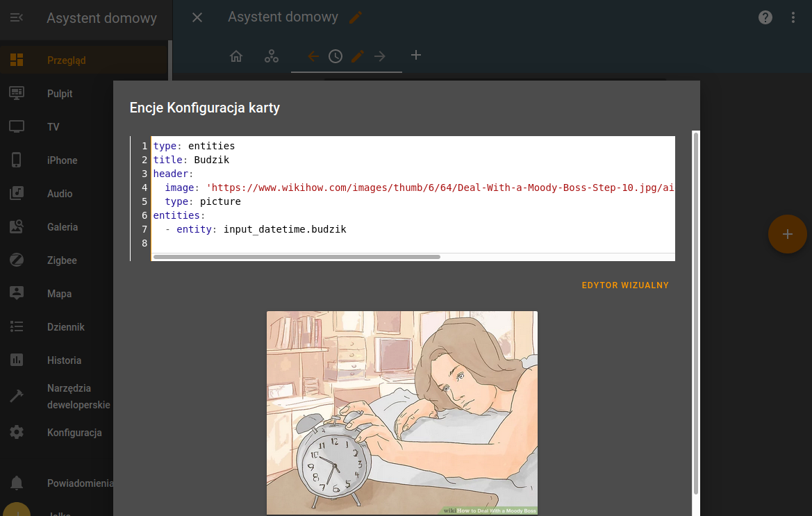Screen dimensions: 812x516
Task: Move the selected tab left with arrow
Action: pos(313,56)
